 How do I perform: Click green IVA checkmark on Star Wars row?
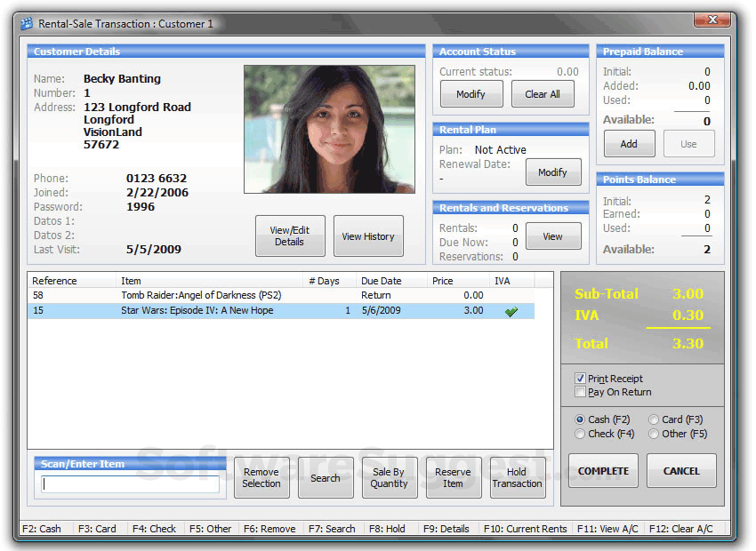pyautogui.click(x=510, y=311)
